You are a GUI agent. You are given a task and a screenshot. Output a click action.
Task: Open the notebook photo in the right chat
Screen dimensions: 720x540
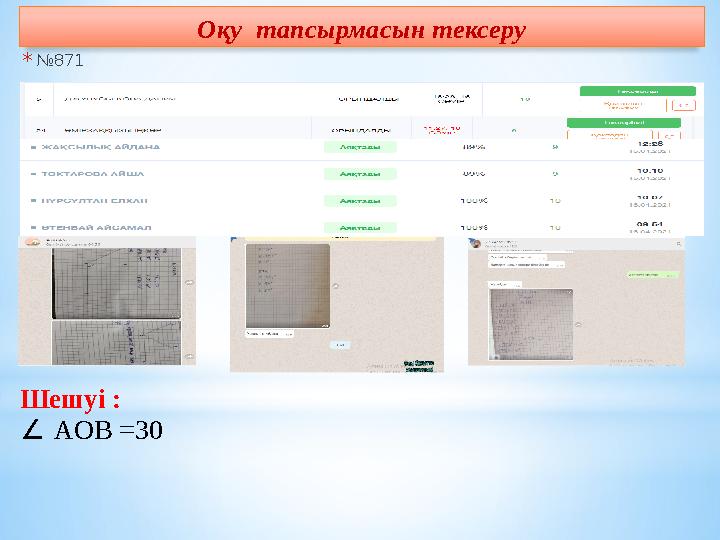pos(531,324)
